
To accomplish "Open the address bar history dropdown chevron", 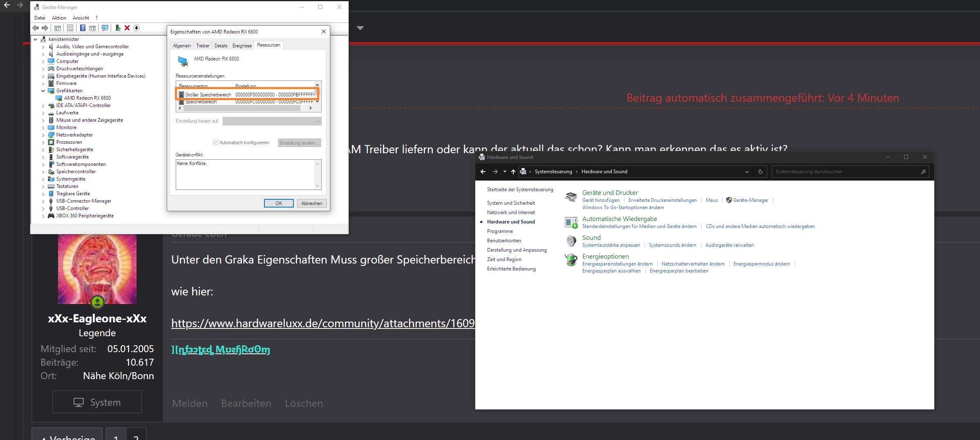I will tap(747, 172).
